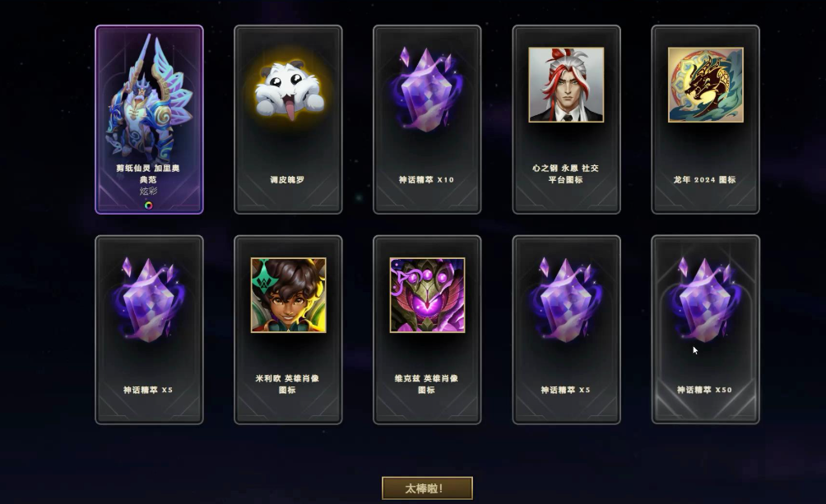
Task: Click the 神话精萃 X10 label text
Action: (x=427, y=180)
